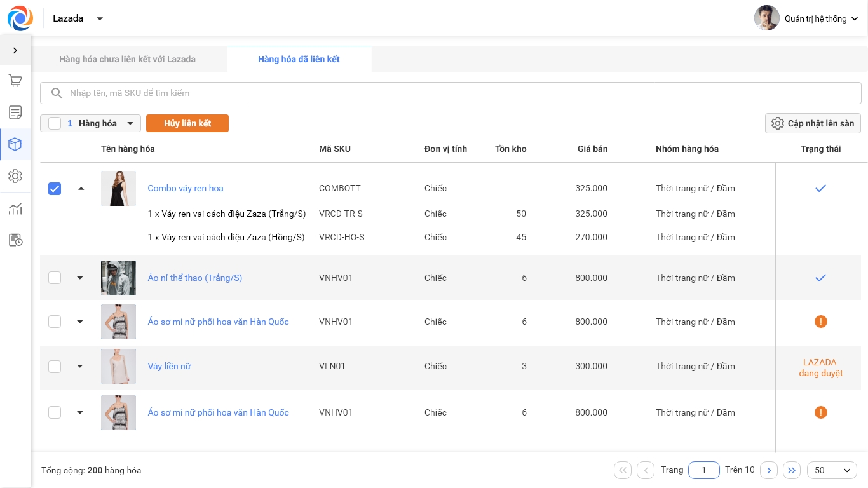Open the sync history sidebar icon

point(15,240)
